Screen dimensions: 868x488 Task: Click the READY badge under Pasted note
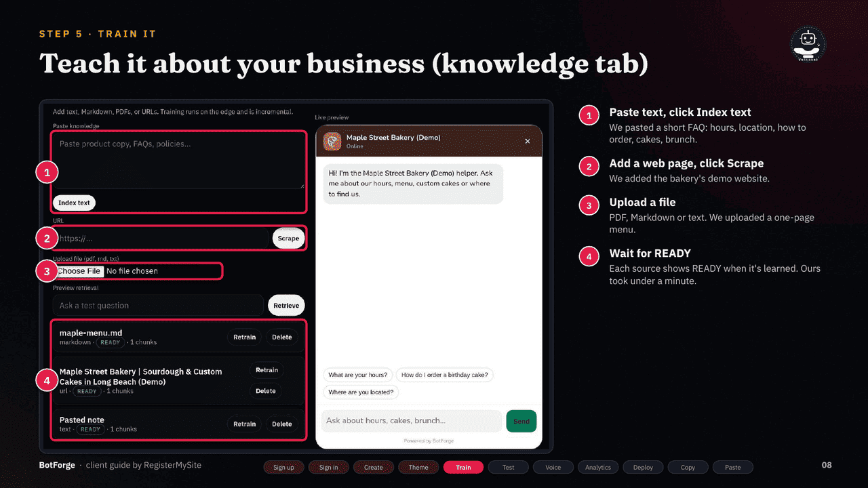coord(90,429)
